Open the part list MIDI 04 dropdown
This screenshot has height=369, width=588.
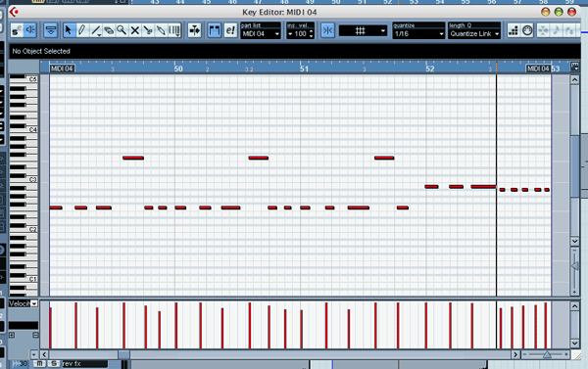pos(261,33)
